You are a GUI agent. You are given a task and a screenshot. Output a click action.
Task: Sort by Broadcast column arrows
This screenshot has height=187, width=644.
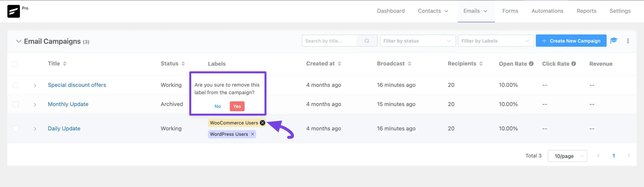coord(410,64)
